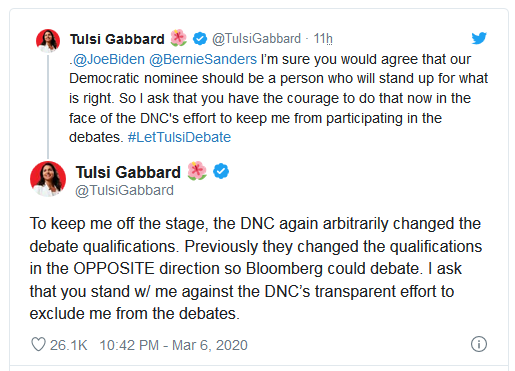Click the Twitter bird logo

479,38
